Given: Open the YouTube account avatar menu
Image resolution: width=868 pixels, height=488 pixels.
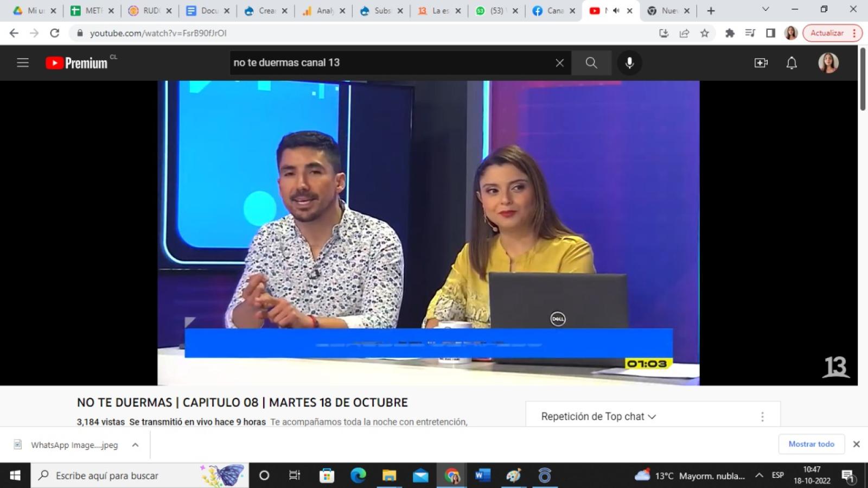Looking at the screenshot, I should (x=828, y=63).
